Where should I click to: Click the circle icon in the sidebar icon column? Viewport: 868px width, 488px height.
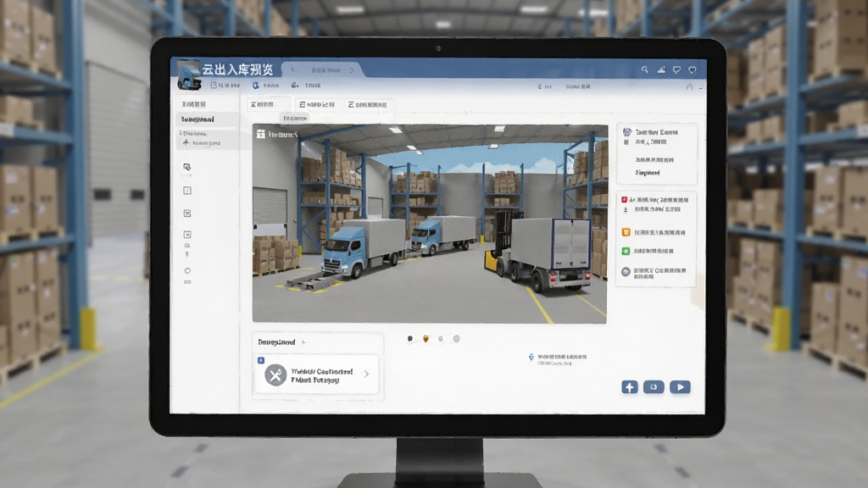pos(187,270)
